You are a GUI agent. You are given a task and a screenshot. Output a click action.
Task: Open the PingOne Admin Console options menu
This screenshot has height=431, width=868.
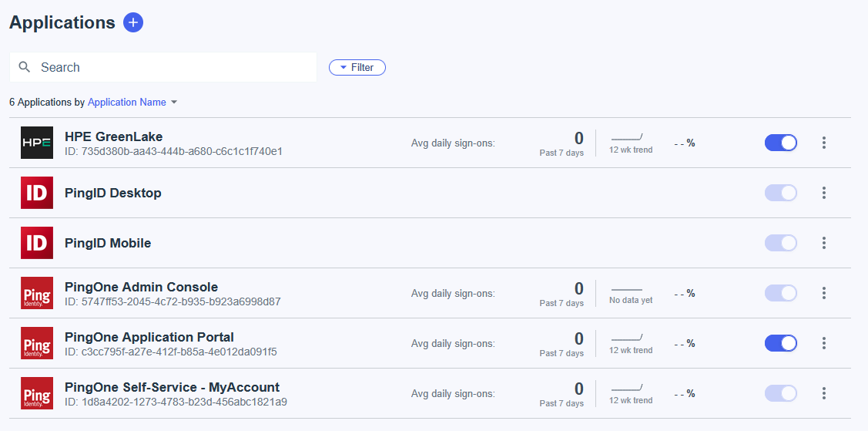(823, 293)
